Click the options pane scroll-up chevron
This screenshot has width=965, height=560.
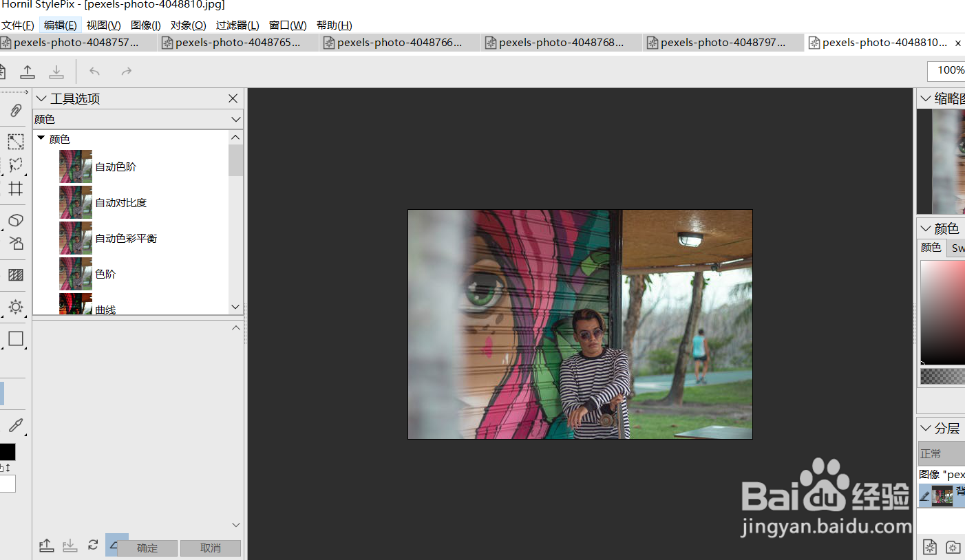236,328
